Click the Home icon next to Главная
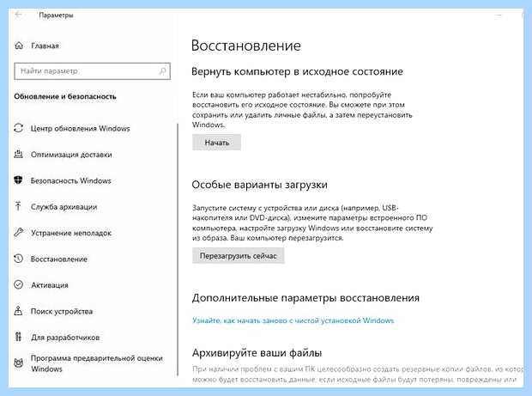This screenshot has width=532, height=396. point(19,46)
